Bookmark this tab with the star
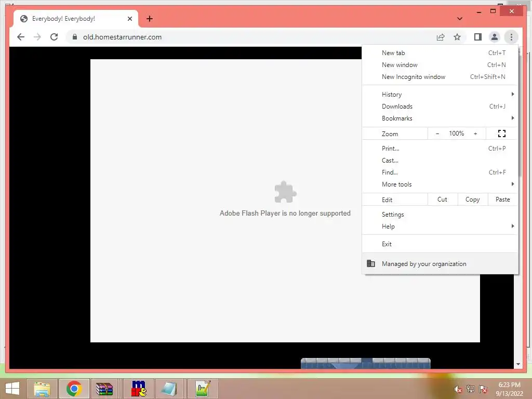This screenshot has width=532, height=399. [x=457, y=37]
